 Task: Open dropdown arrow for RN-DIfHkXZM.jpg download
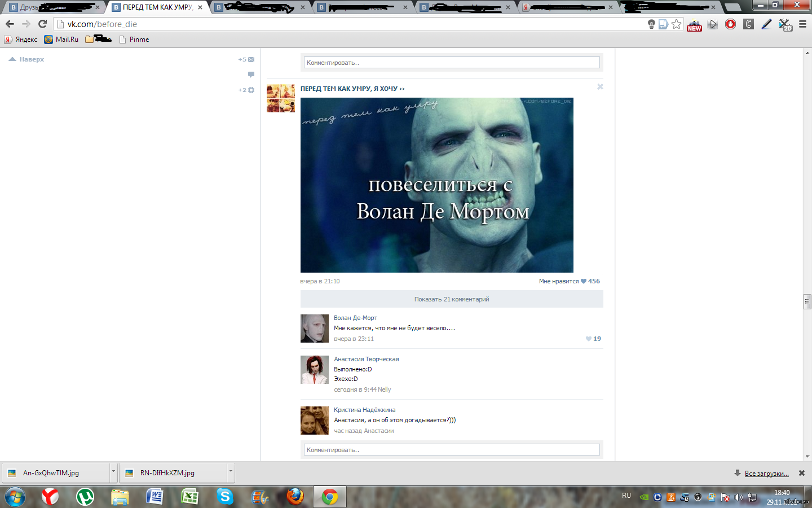coord(231,472)
